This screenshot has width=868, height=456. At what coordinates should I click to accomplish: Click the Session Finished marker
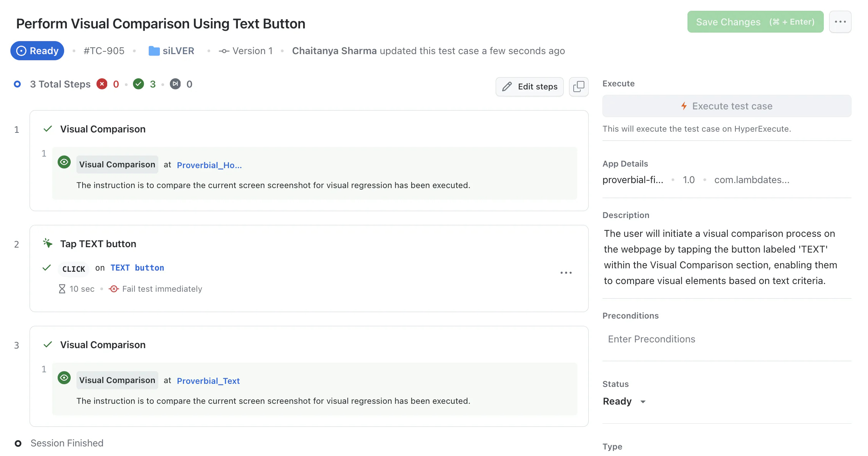coord(18,443)
